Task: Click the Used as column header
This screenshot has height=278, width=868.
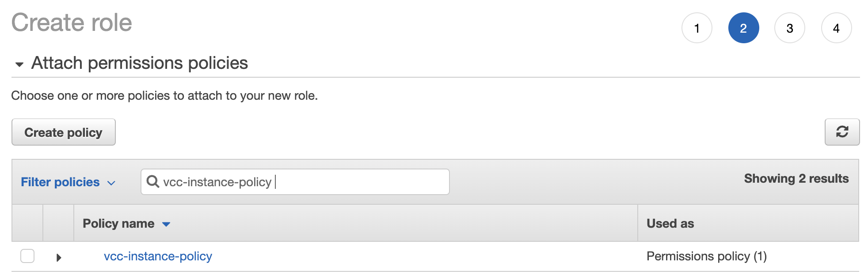Action: pyautogui.click(x=670, y=223)
